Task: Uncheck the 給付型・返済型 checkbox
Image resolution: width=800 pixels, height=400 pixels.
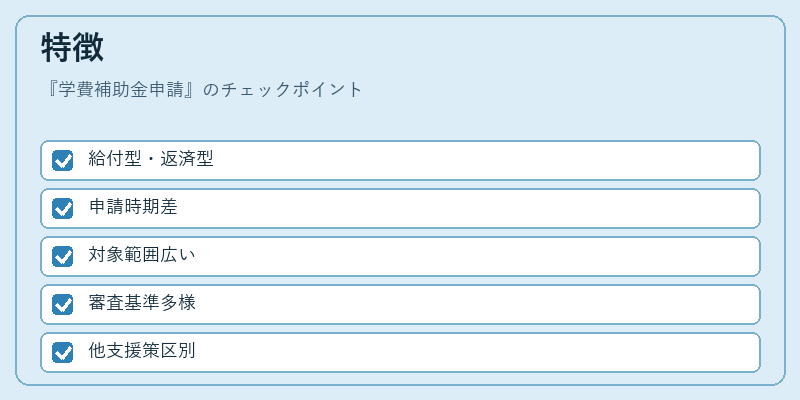Action: (x=63, y=160)
